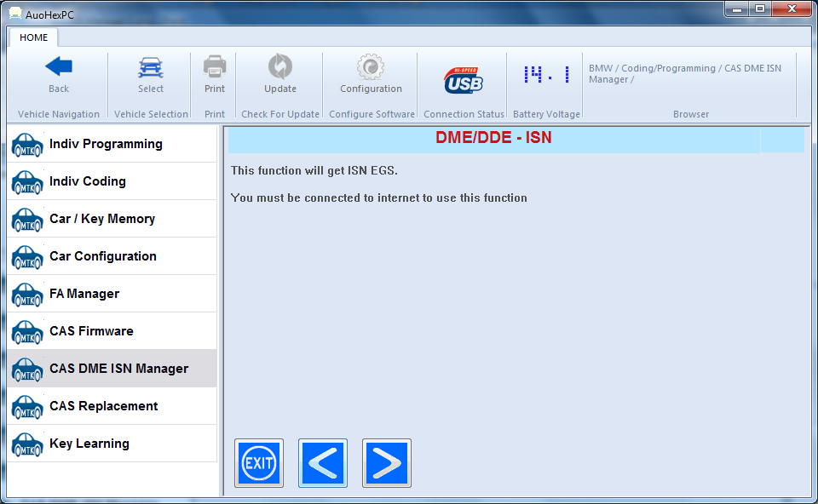
Task: Minimize the AuoHexPC window
Action: [736, 9]
